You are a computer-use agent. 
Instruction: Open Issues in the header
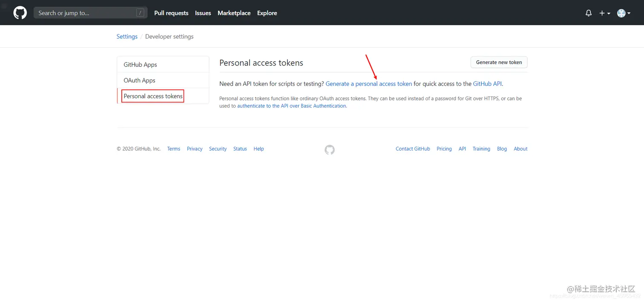203,13
